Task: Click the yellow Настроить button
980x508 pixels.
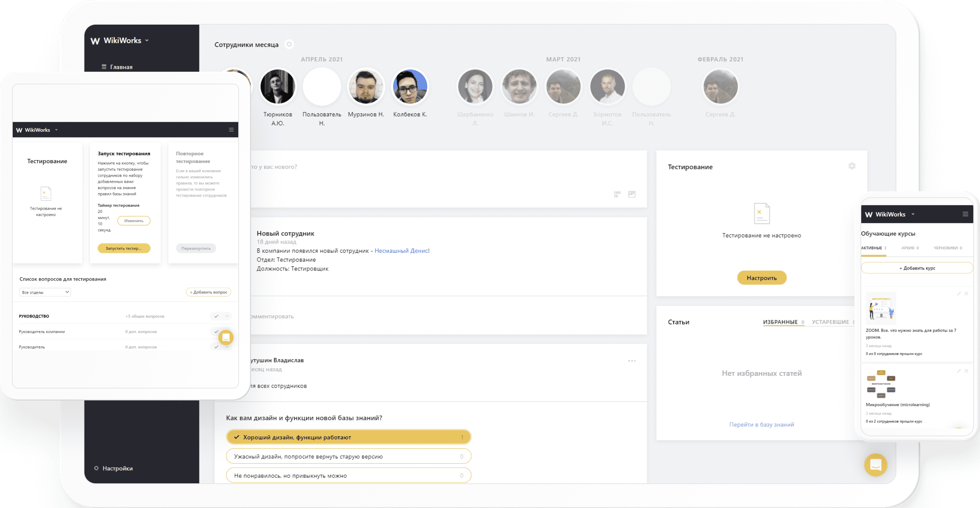Action: [761, 278]
